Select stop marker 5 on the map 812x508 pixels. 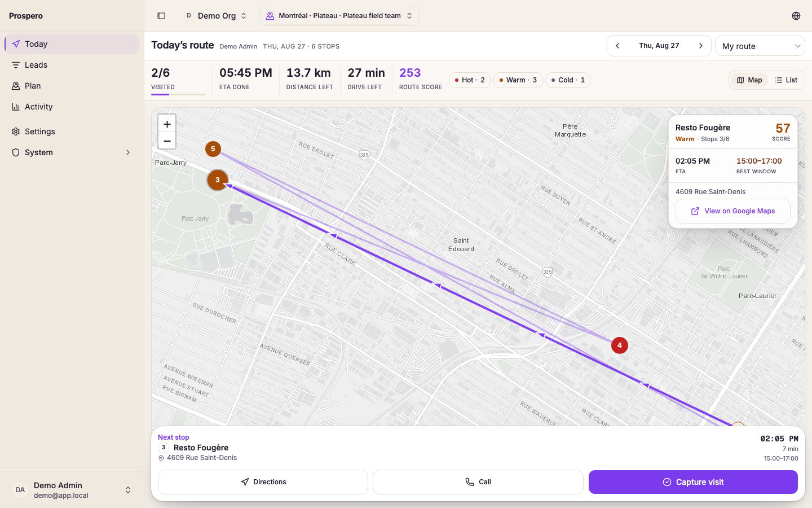tap(213, 149)
